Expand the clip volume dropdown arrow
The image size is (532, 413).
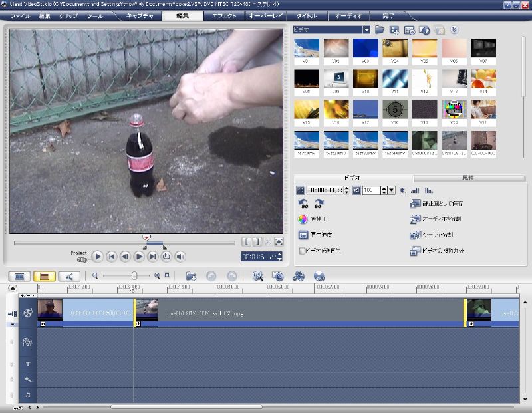click(392, 190)
